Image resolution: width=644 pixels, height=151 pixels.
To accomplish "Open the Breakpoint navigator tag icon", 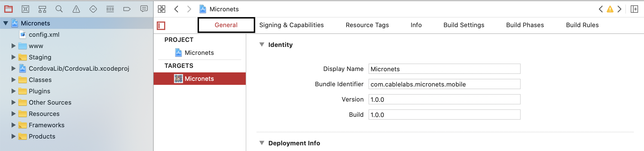I will point(127,9).
